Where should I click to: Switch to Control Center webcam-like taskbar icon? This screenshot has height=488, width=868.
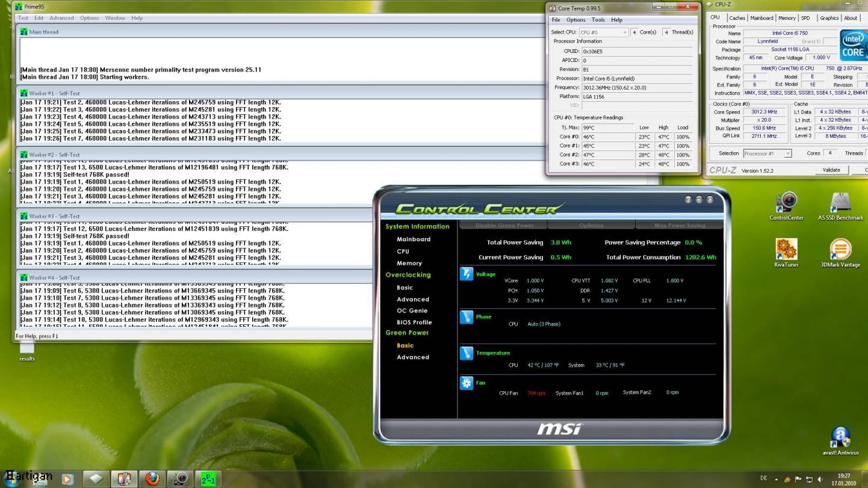coord(180,479)
